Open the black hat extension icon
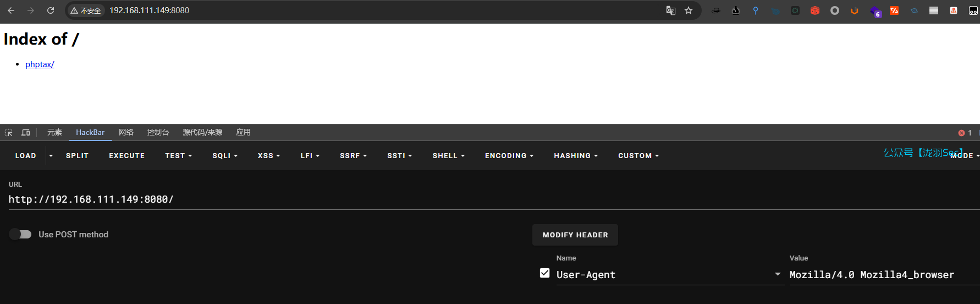The height and width of the screenshot is (304, 980). click(716, 10)
